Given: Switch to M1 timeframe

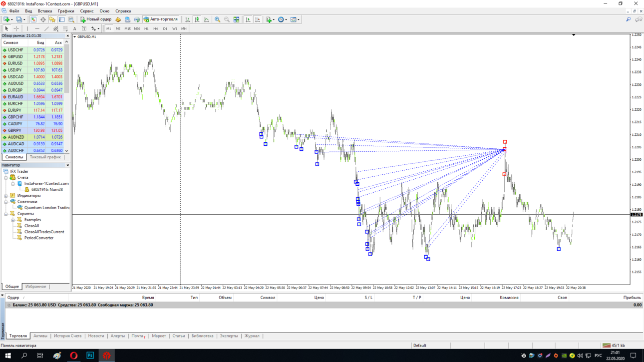Looking at the screenshot, I should pos(109,28).
